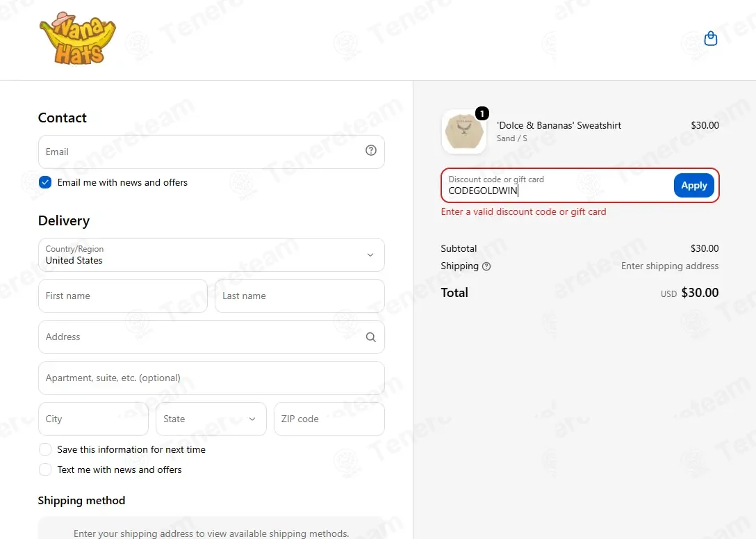The height and width of the screenshot is (539, 756).
Task: Click the Sand / S variant text
Action: (512, 138)
